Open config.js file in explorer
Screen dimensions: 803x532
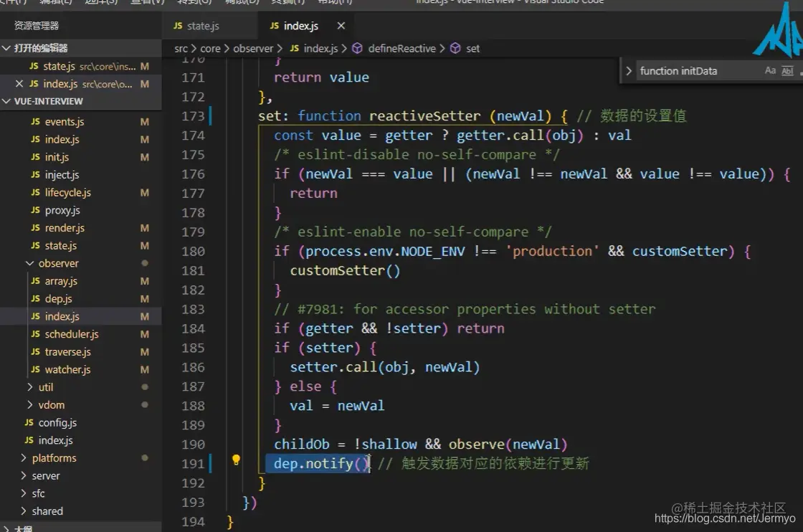tap(81, 422)
